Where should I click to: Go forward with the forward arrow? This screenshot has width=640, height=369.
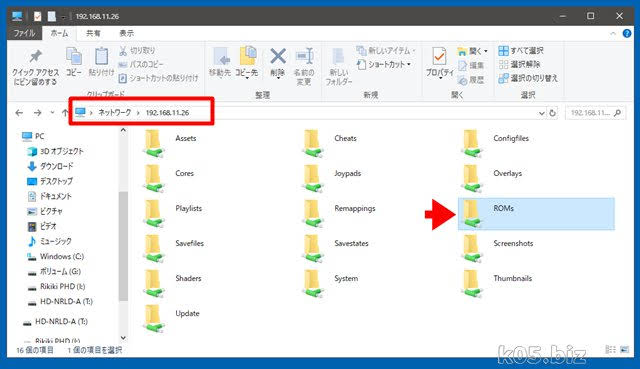(37, 113)
